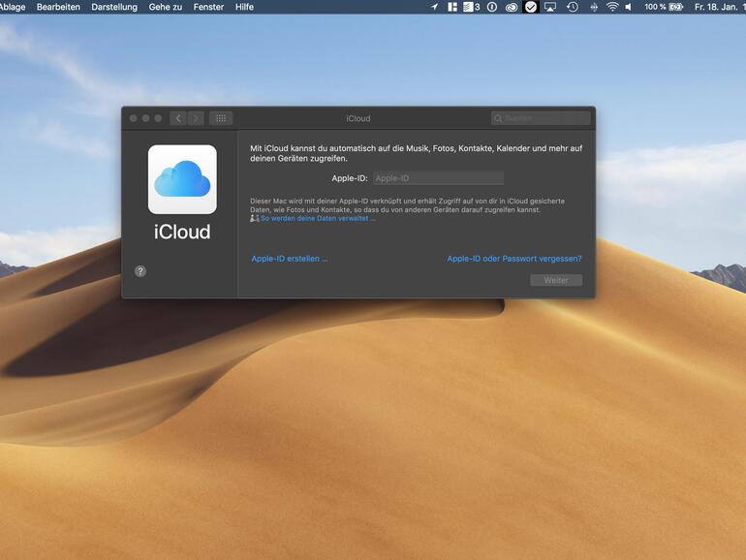746x560 pixels.
Task: Open AirPlay display menu
Action: coord(550,7)
